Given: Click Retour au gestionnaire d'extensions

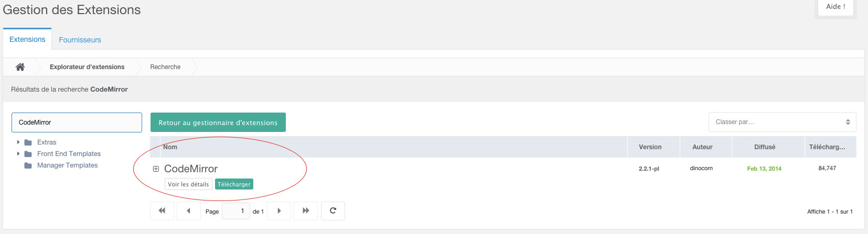Looking at the screenshot, I should 218,122.
